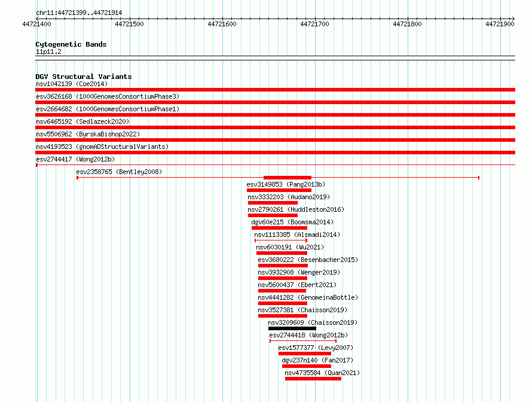Open the esv2358765 (Bentley2008) variant
Viewport: 532px width, 402px height.
119,172
